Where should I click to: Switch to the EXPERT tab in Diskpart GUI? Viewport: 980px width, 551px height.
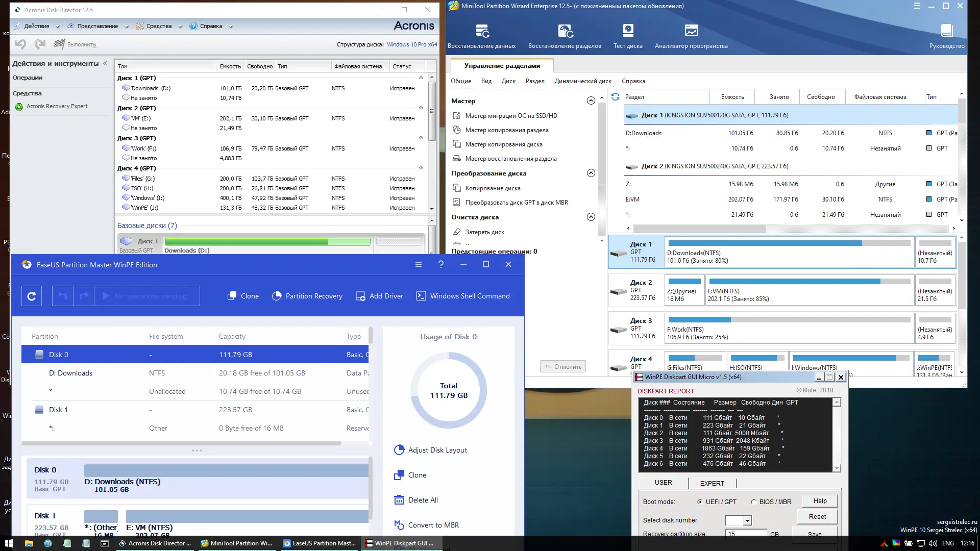coord(712,483)
